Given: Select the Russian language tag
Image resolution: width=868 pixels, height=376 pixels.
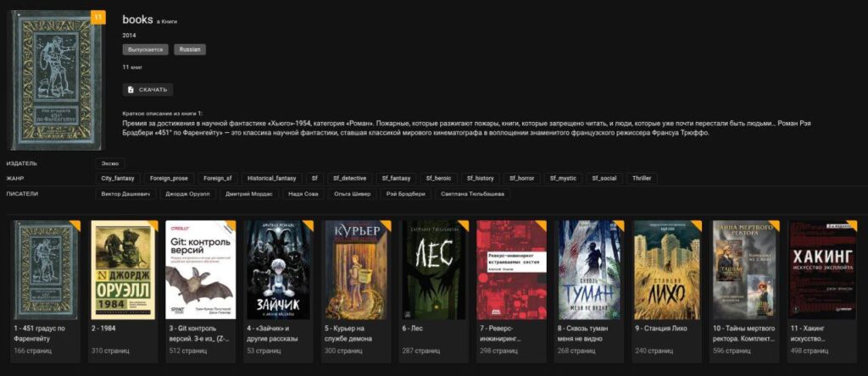Looking at the screenshot, I should pos(190,50).
